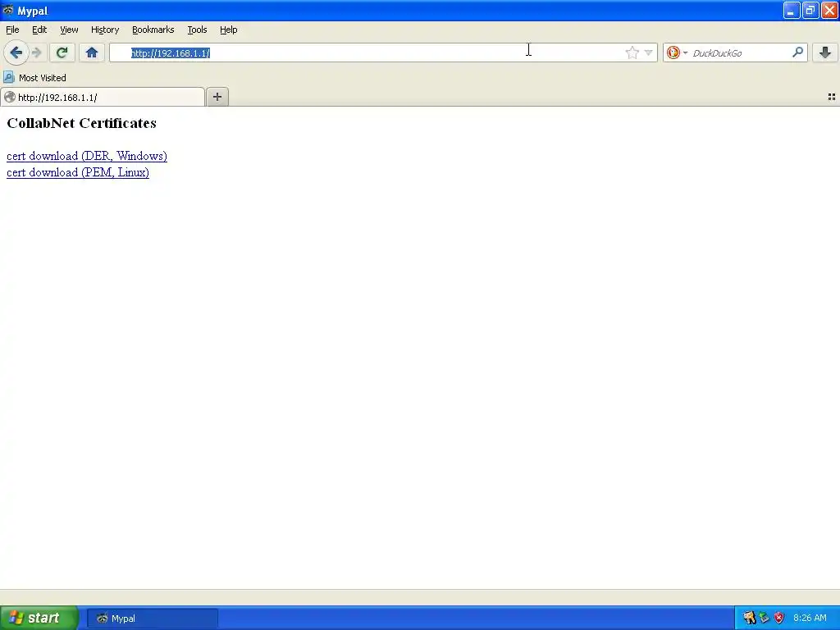
Task: Click the network tray icon
Action: [x=764, y=618]
